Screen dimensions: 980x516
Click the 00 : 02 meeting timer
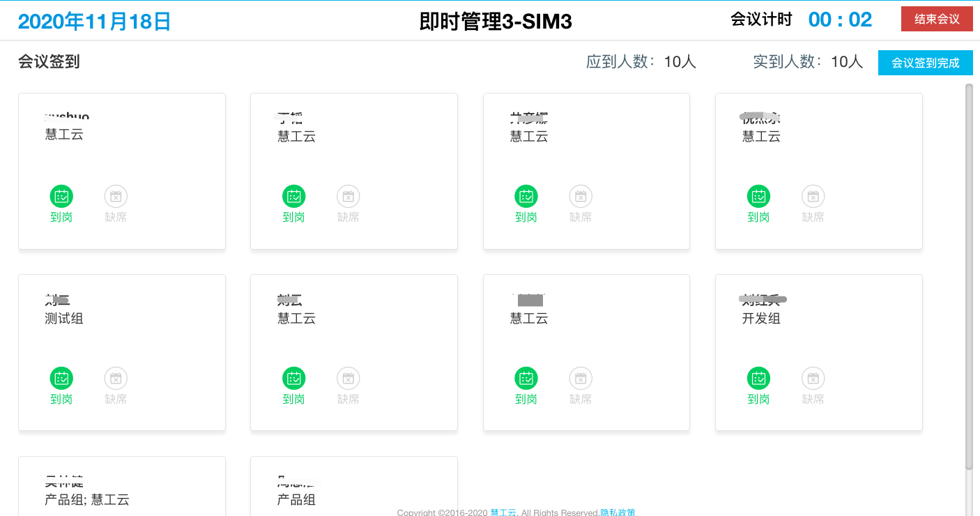[x=840, y=20]
